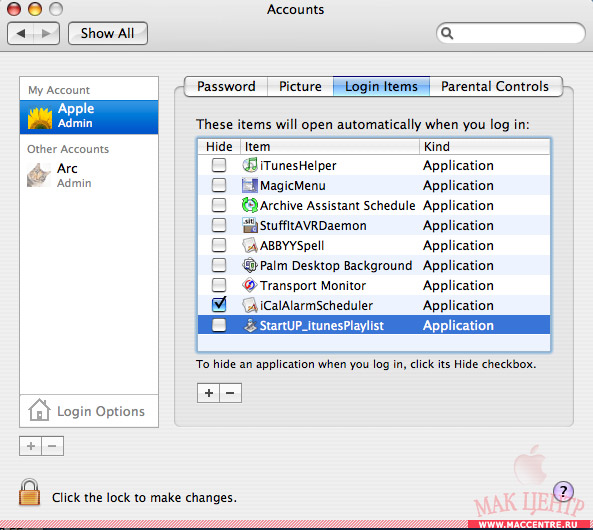The height and width of the screenshot is (530, 593).
Task: Add a login item with plus button
Action: pos(208,393)
